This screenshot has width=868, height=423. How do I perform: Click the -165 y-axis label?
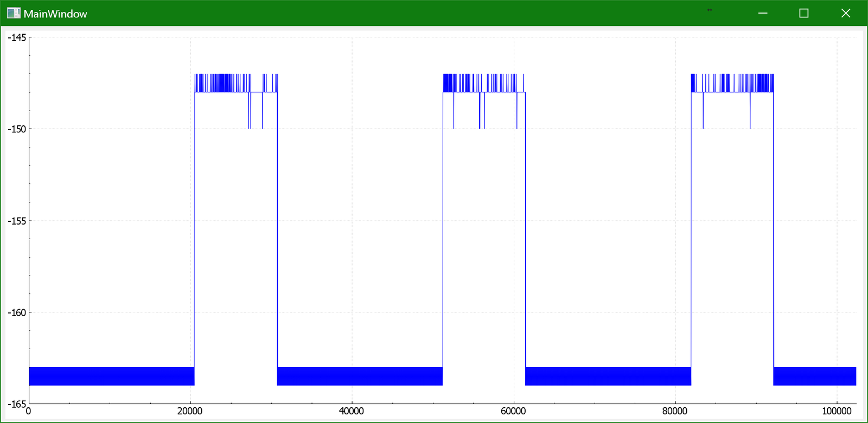[17, 404]
